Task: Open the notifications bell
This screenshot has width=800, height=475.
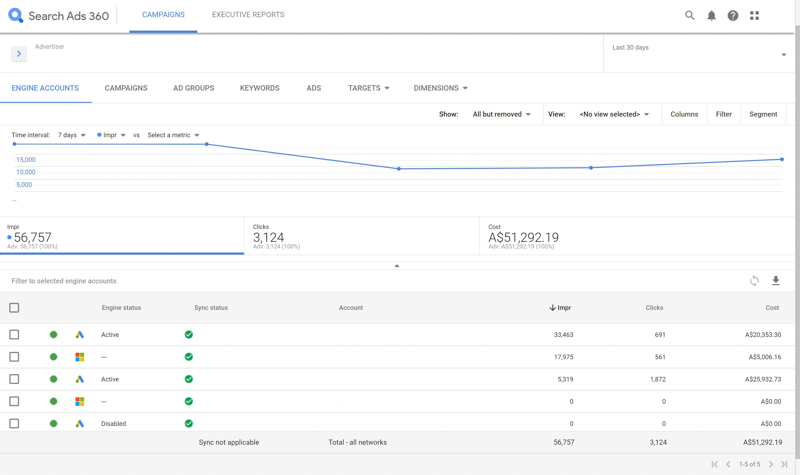Action: pyautogui.click(x=711, y=15)
